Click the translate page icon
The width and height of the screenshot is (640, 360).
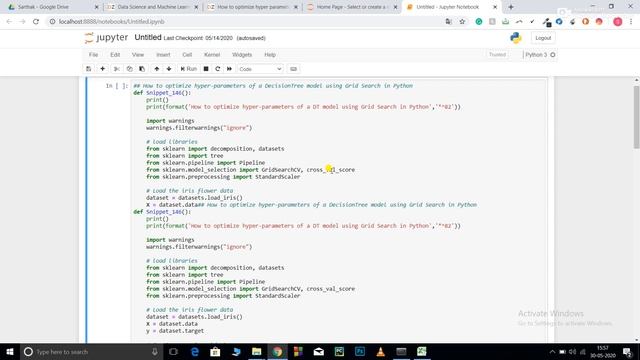pos(449,22)
